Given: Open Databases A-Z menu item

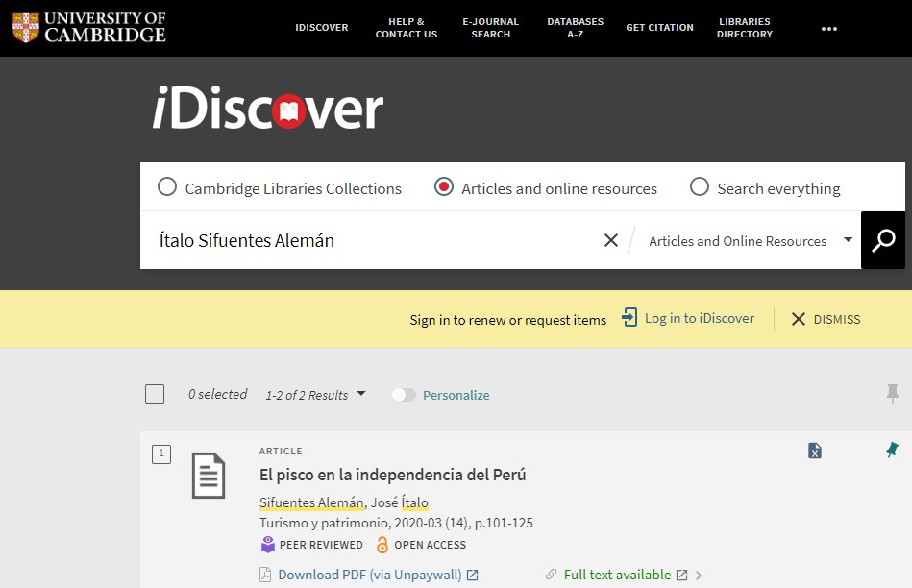Looking at the screenshot, I should pyautogui.click(x=576, y=27).
